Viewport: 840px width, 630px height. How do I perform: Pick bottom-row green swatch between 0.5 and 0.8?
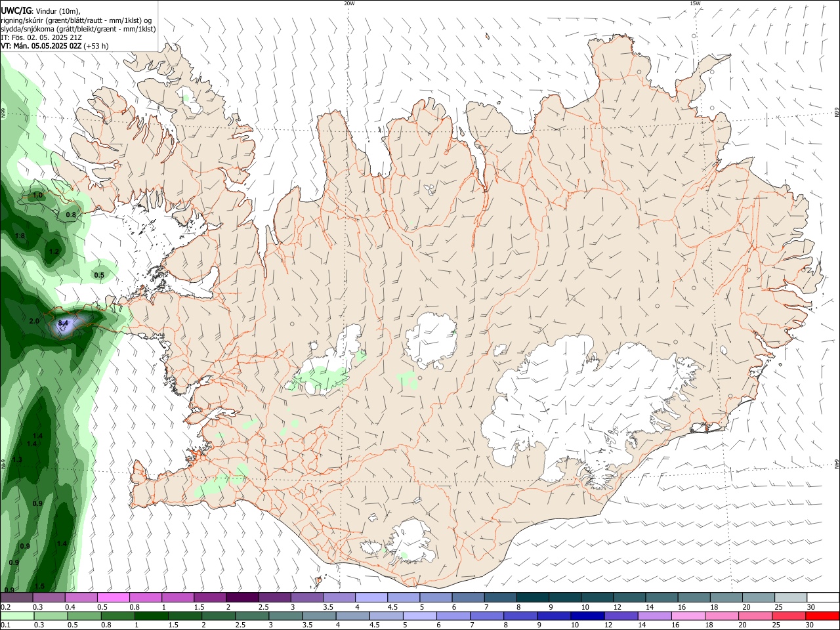pos(84,616)
